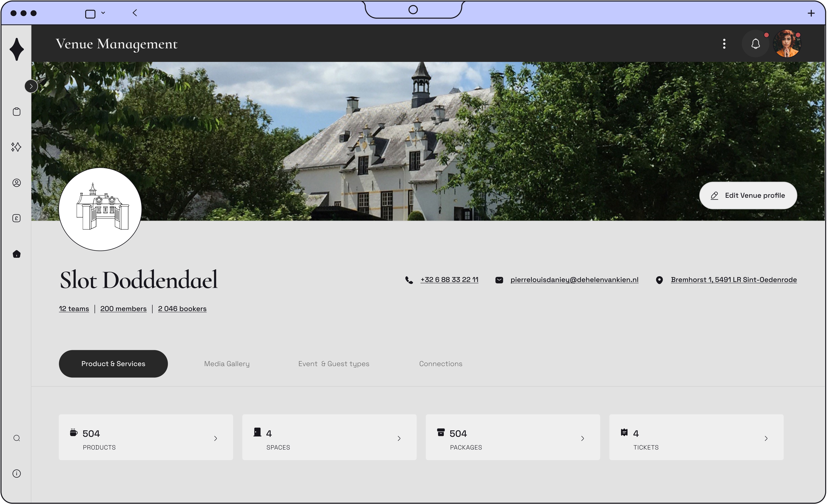Expand the sidebar with arrow toggle

coord(31,86)
